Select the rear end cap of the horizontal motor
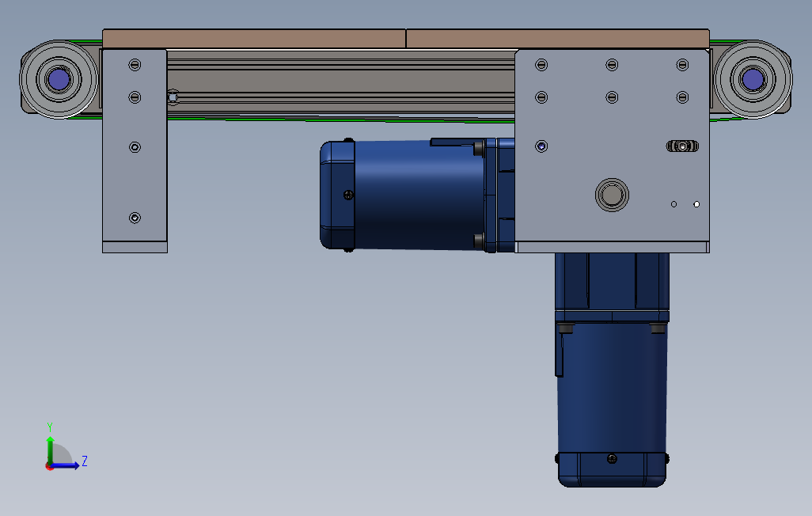 337,195
